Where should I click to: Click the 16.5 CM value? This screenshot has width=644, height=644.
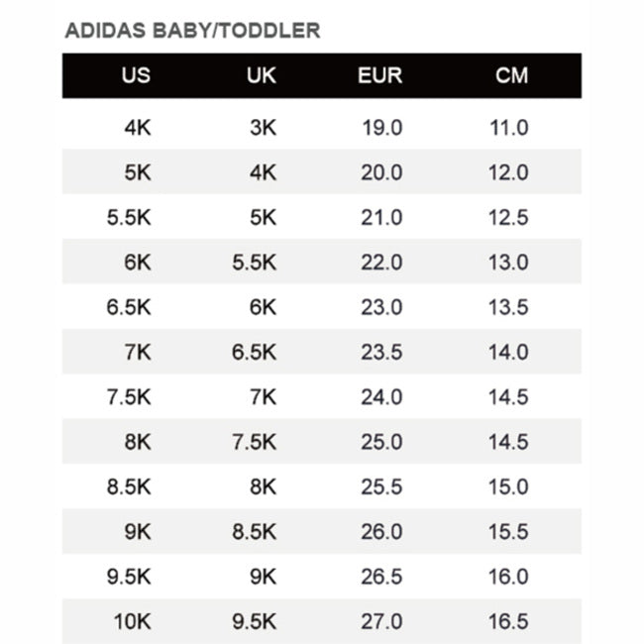tap(508, 622)
